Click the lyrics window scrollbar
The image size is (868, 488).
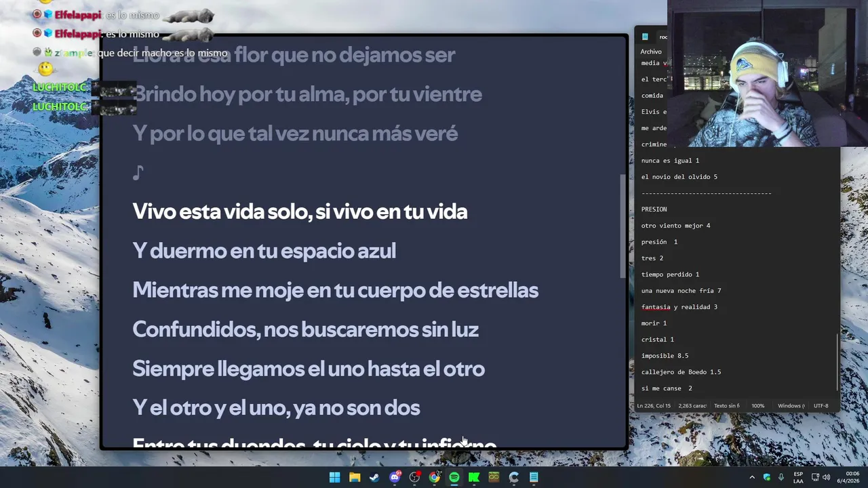(623, 226)
